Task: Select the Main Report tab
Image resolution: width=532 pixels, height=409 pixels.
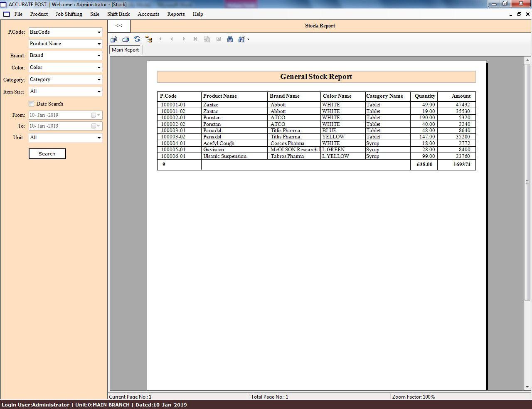Action: tap(125, 50)
